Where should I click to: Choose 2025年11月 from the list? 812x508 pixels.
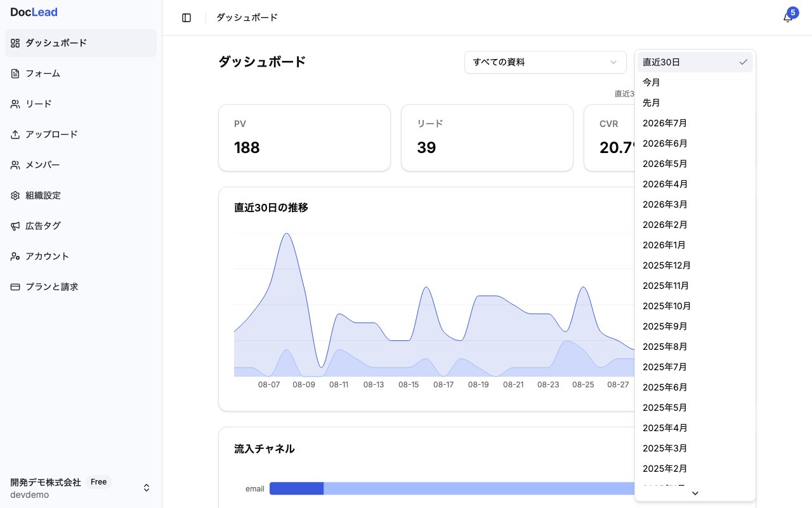695,286
